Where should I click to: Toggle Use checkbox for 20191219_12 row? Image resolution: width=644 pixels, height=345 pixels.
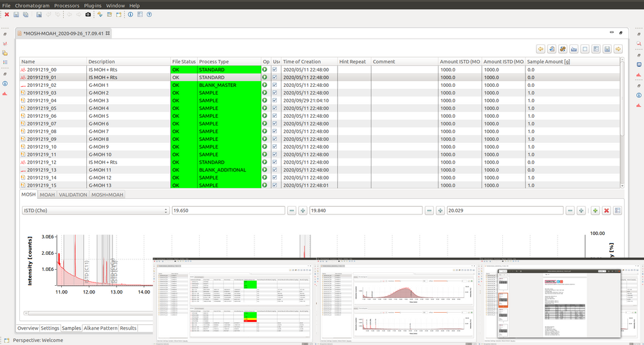click(275, 162)
